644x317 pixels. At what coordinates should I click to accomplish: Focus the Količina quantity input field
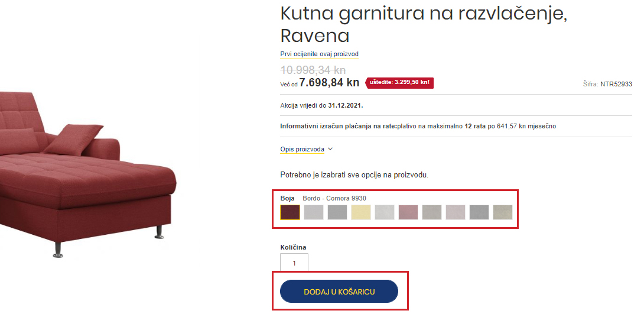(x=294, y=263)
